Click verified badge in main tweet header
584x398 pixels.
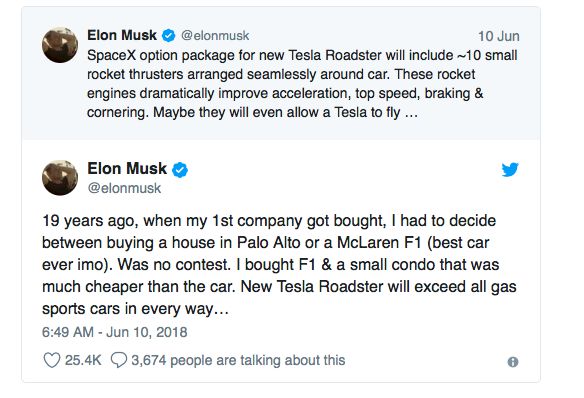(180, 169)
